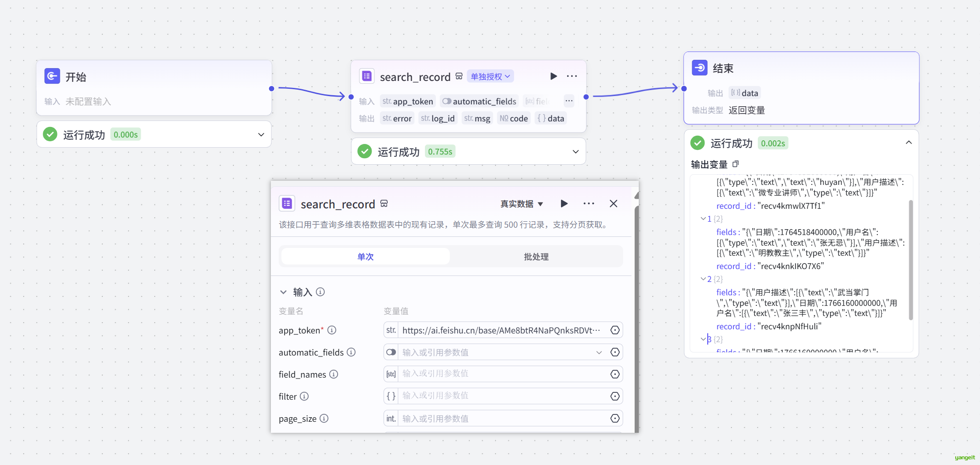Expand the 开始 node run result
Viewport: 980px width, 465px height.
[261, 135]
